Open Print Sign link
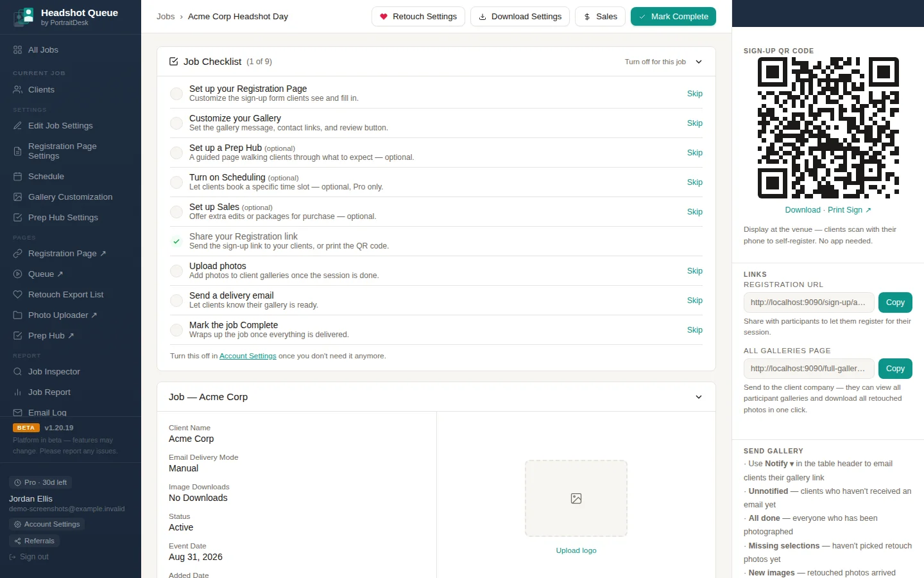Image resolution: width=924 pixels, height=578 pixels. pyautogui.click(x=849, y=210)
